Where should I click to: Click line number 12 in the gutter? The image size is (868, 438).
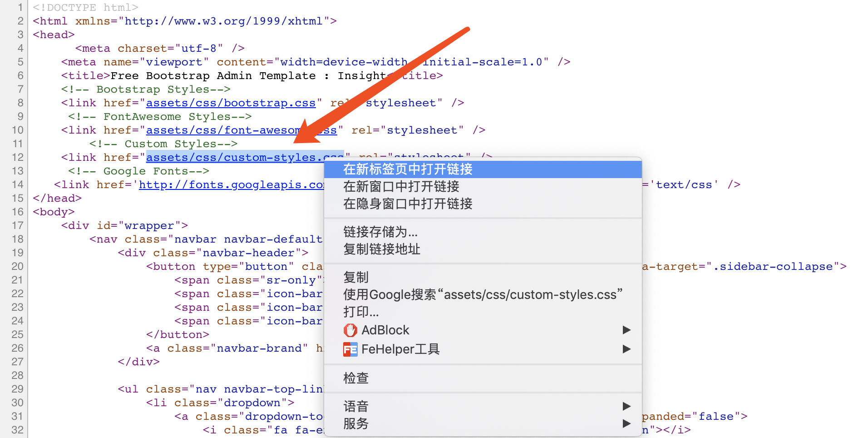[17, 157]
